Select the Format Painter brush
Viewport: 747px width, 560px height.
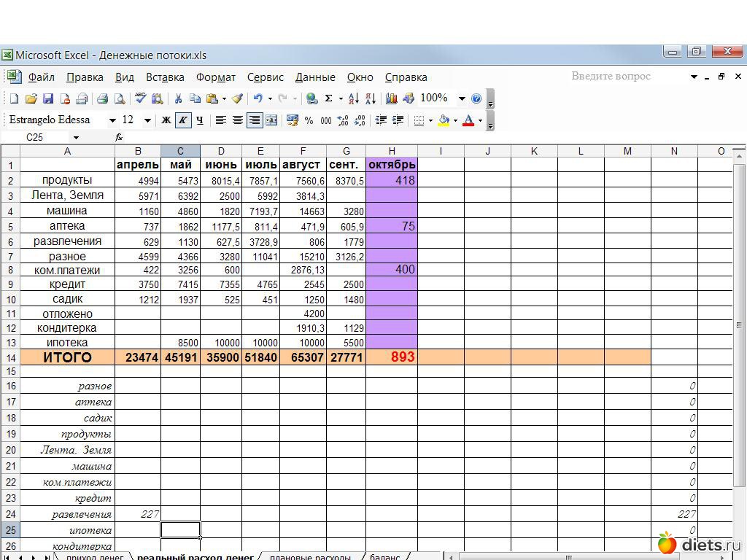click(x=237, y=98)
